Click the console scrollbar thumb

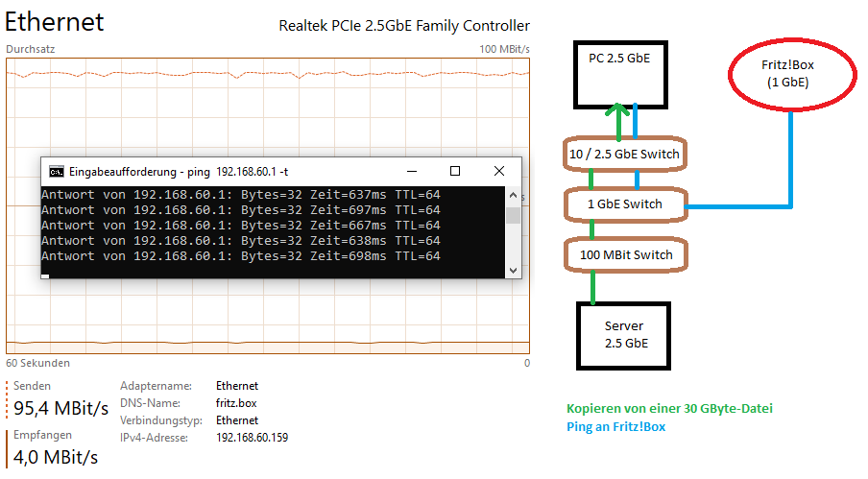(513, 214)
